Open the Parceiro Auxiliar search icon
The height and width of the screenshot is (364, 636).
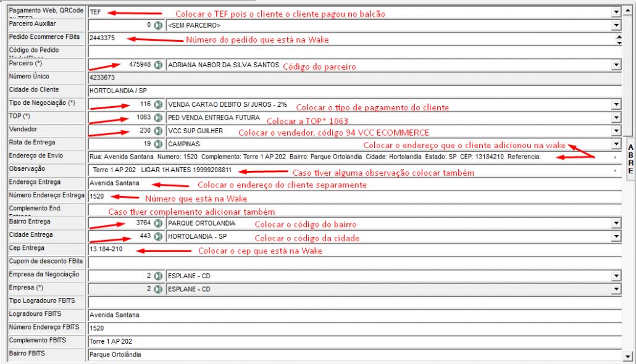click(158, 25)
